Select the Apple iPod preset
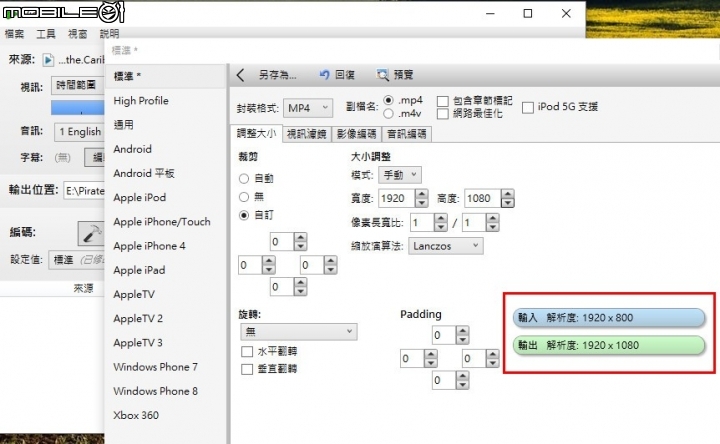Screen dimensions: 720x444 pos(165,198)
